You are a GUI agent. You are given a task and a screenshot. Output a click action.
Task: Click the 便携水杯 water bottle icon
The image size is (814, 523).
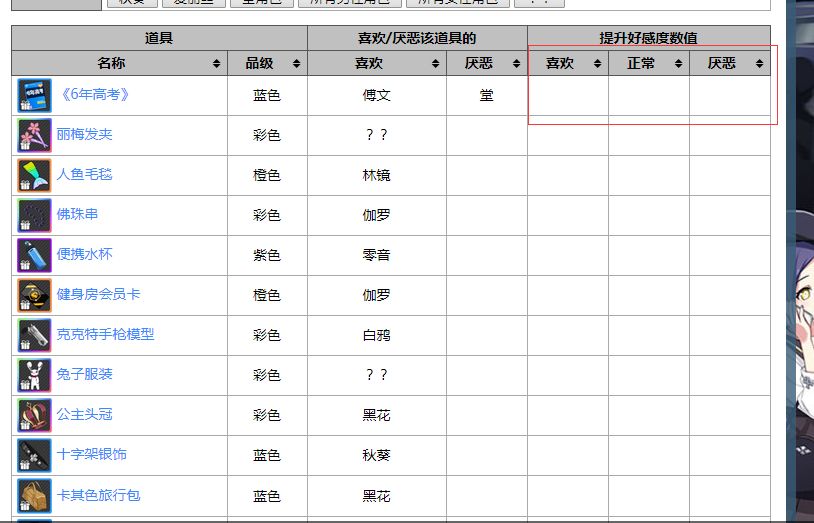tap(34, 256)
